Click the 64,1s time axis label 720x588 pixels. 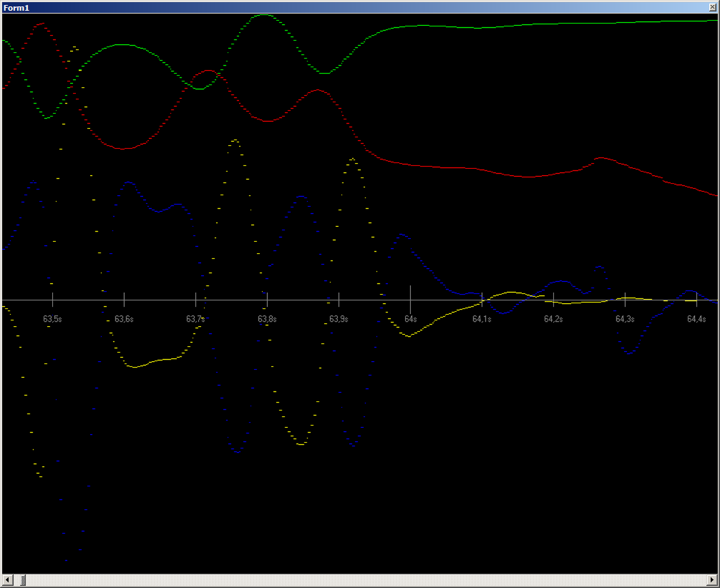482,319
